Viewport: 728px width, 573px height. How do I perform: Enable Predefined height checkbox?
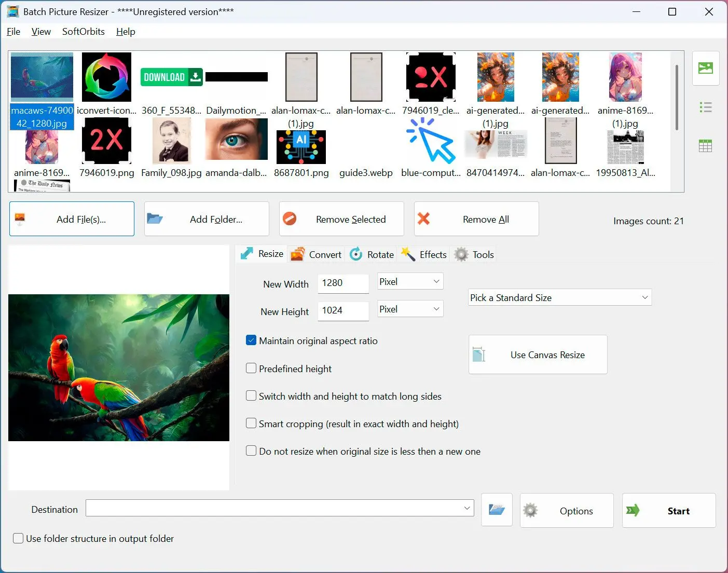[251, 369]
